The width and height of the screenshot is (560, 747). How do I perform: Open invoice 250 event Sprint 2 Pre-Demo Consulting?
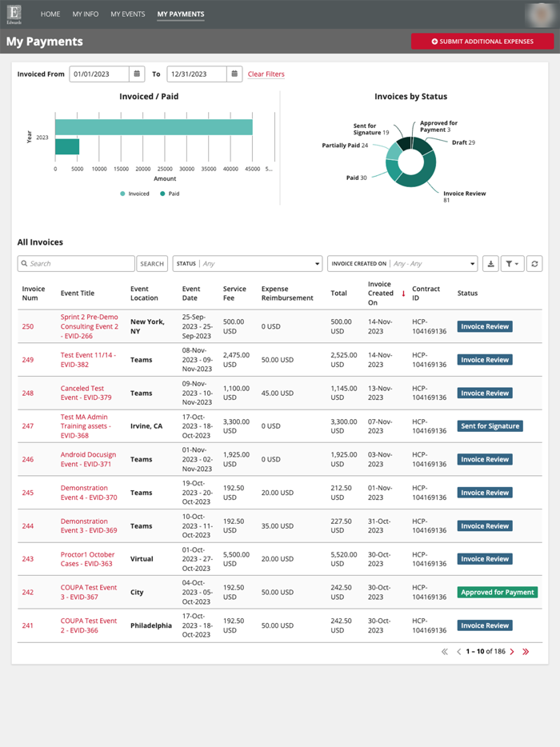tap(90, 326)
